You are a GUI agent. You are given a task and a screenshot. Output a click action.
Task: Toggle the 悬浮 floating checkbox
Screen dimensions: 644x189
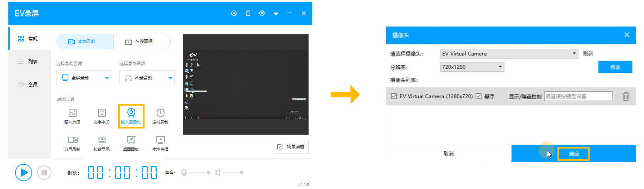point(478,96)
